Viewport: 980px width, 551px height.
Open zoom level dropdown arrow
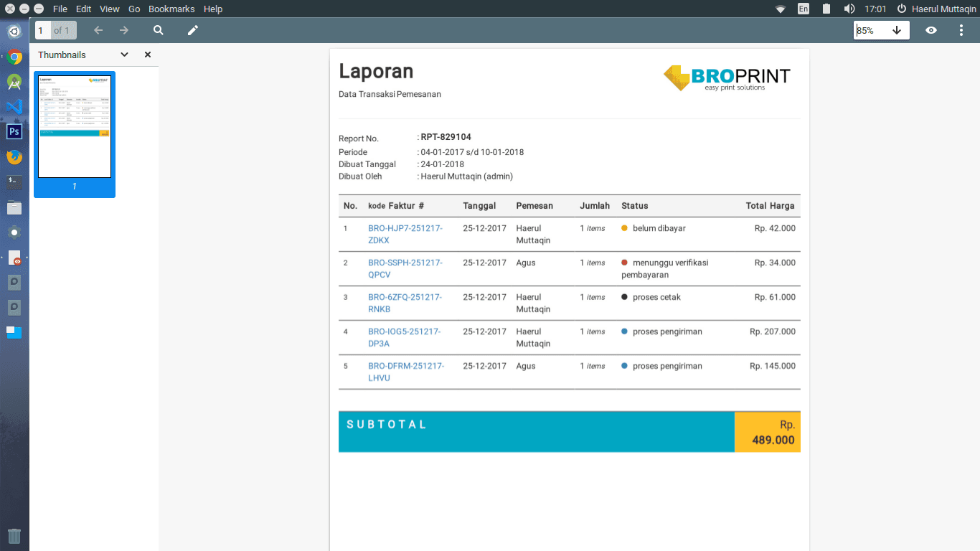point(897,30)
